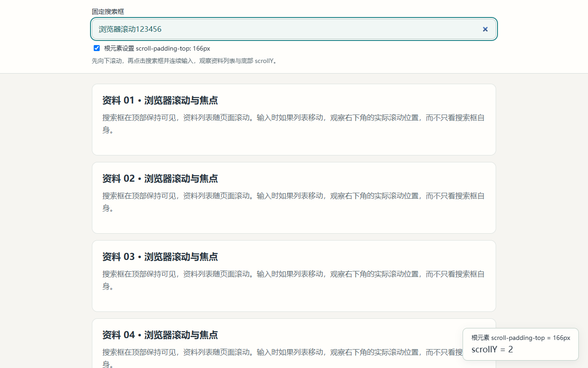This screenshot has height=368, width=588.
Task: Clear the search box with the X icon
Action: click(485, 29)
